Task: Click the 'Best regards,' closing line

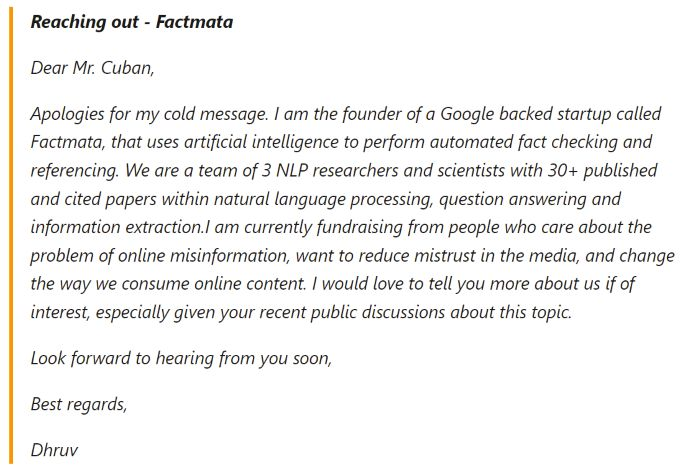Action: tap(79, 404)
